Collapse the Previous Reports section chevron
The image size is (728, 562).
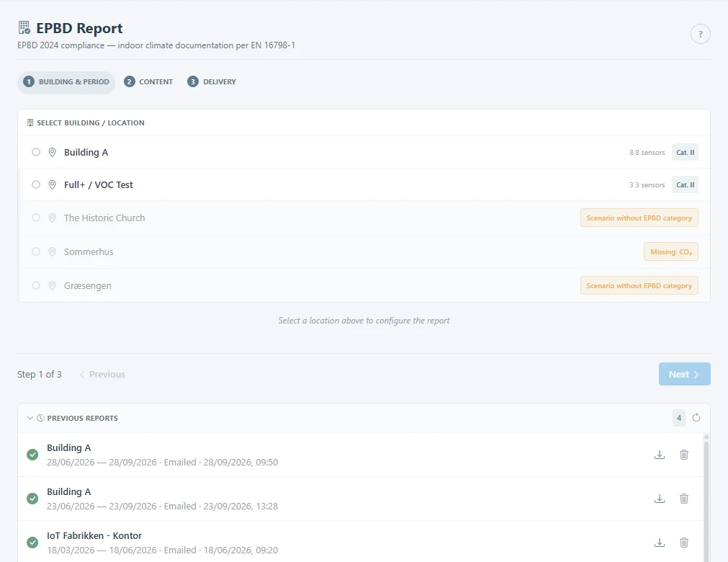[30, 418]
